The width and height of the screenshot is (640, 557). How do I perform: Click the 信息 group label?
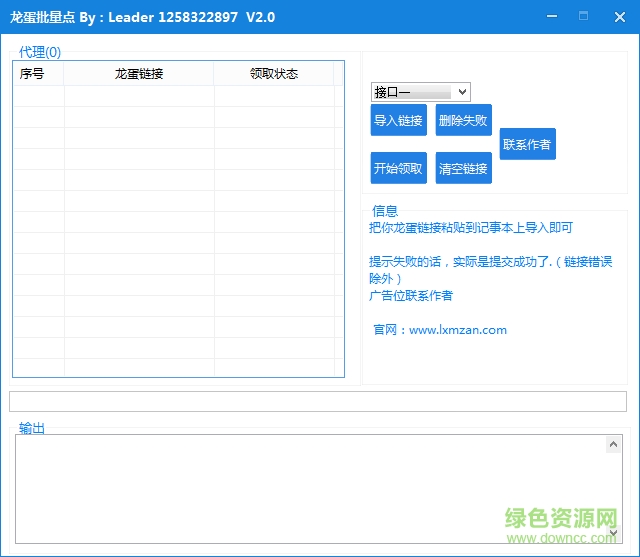coord(384,211)
